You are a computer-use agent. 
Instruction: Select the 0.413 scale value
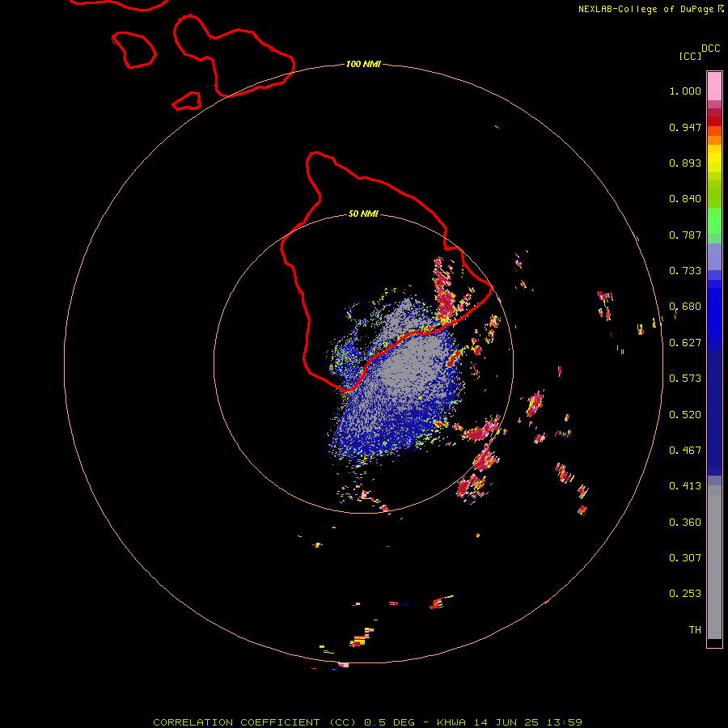click(x=685, y=486)
